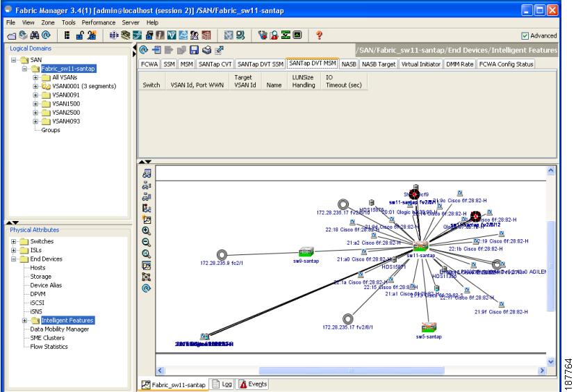The height and width of the screenshot is (392, 576).
Task: Open the File menu
Action: [10, 22]
